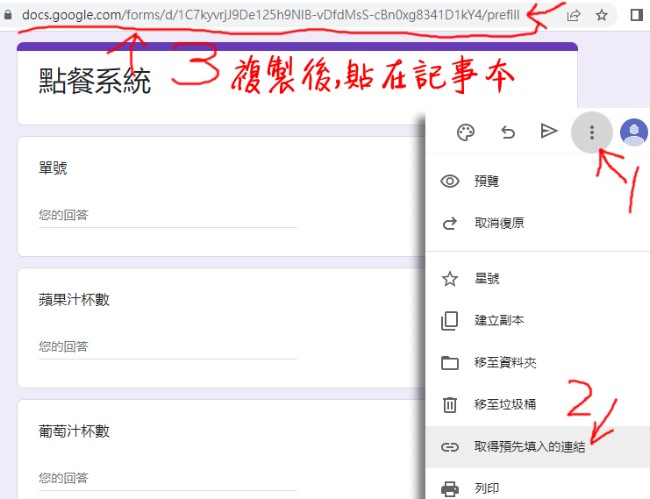Open the three-dot more options menu
650x499 pixels.
(592, 132)
